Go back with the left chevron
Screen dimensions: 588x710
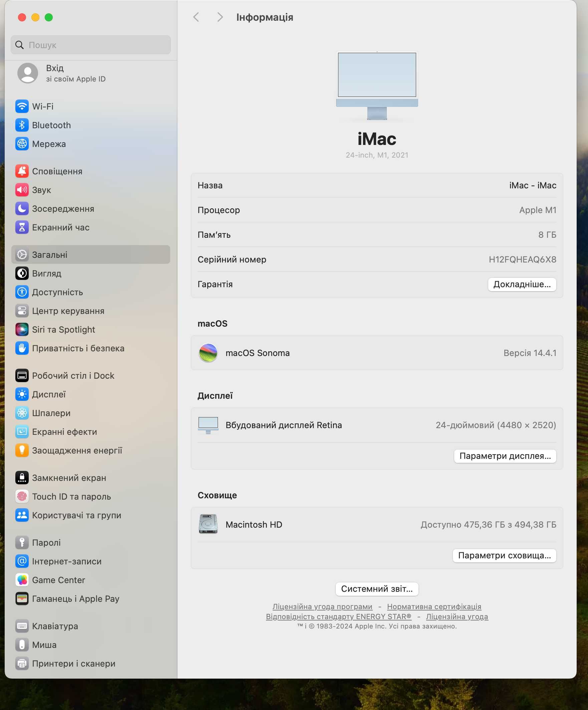196,17
